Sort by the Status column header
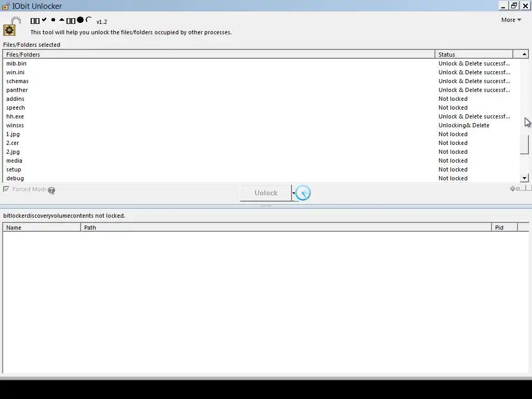The height and width of the screenshot is (399, 532). pyautogui.click(x=474, y=54)
